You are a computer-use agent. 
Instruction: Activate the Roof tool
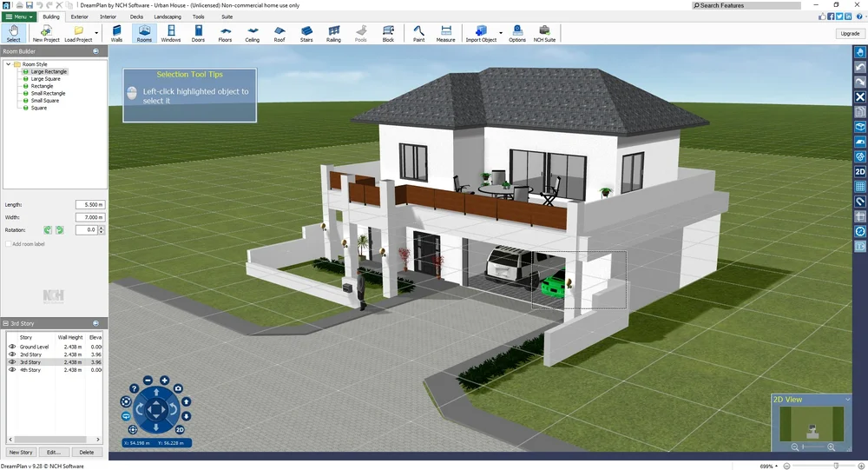pos(279,34)
